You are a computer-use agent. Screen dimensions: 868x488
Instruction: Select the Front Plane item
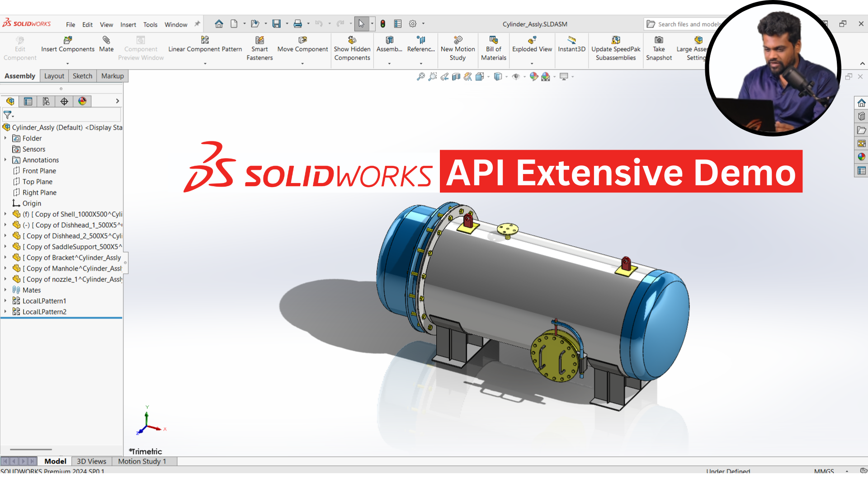39,171
